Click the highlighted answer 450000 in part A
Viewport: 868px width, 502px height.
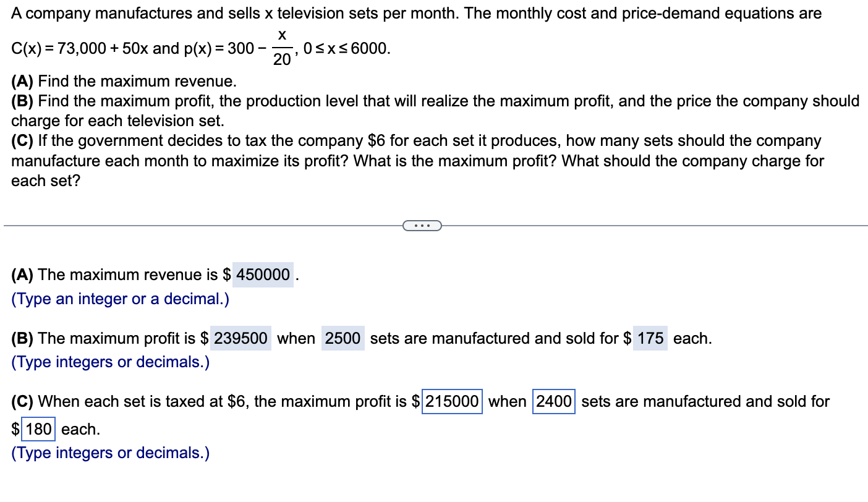click(262, 274)
